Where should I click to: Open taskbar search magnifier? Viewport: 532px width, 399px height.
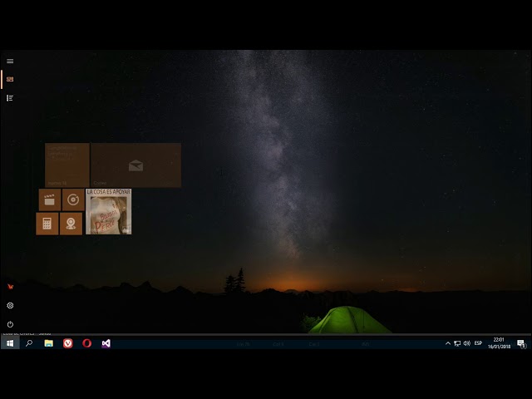29,343
